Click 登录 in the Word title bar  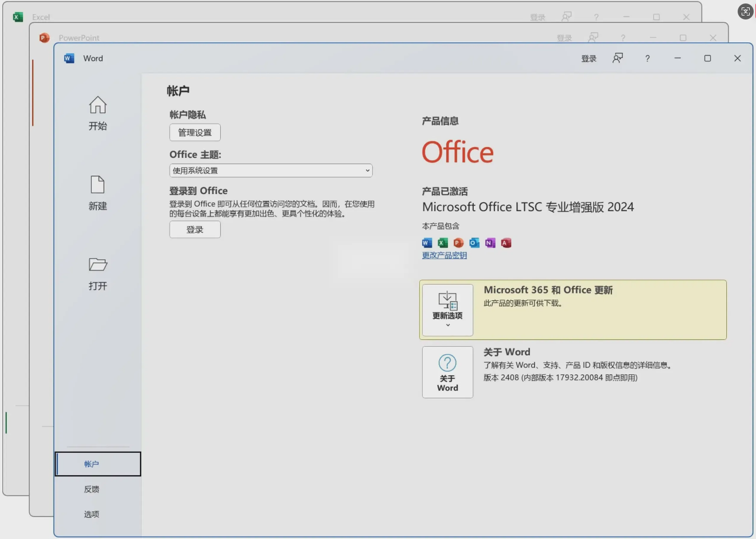[x=589, y=59]
